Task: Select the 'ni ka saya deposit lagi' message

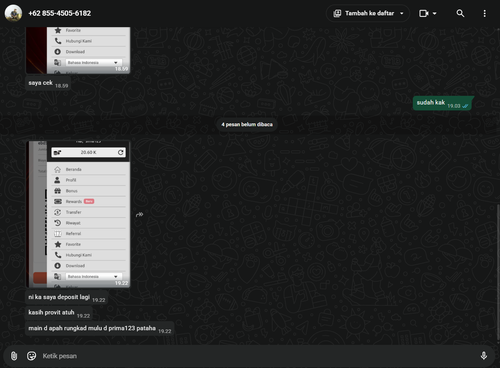Action: (x=66, y=297)
